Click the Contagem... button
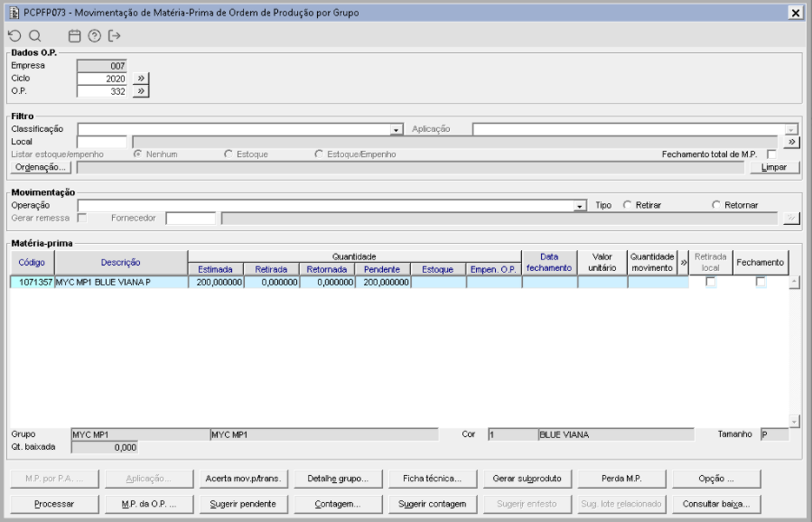Viewport: 812px width, 522px height. click(338, 504)
